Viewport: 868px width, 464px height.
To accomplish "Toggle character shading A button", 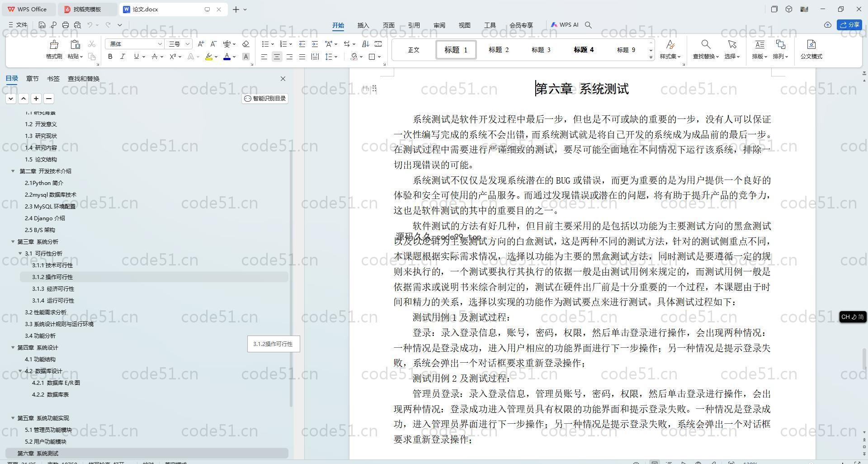I will tap(245, 57).
